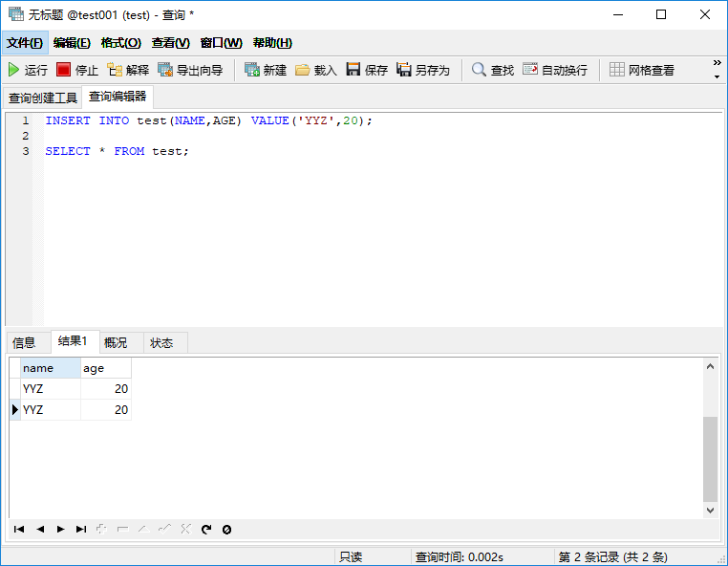Viewport: 728px width, 566px height.
Task: Place cursor in the SELECT * FROM test line
Action: (x=117, y=151)
